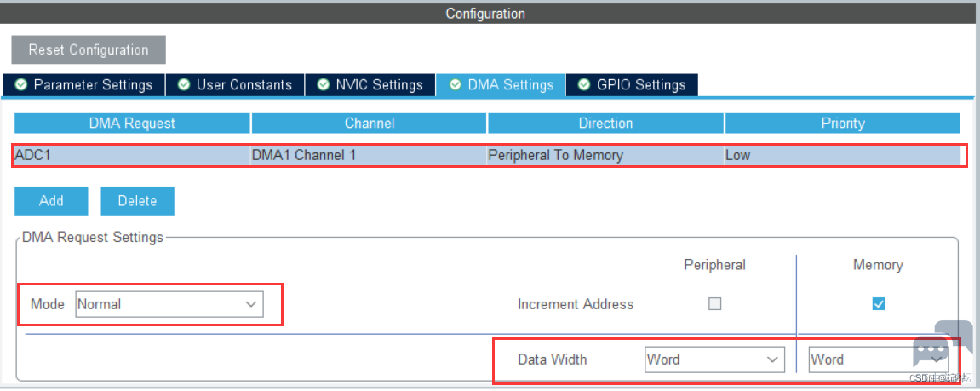
Task: Click the Delete button
Action: point(137,201)
